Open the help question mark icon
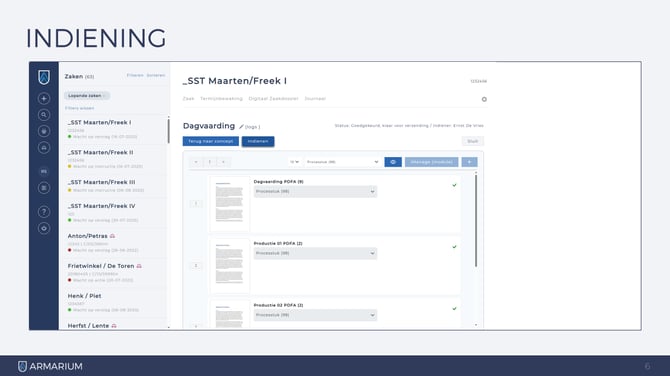This screenshot has height=376, width=670. click(x=44, y=212)
